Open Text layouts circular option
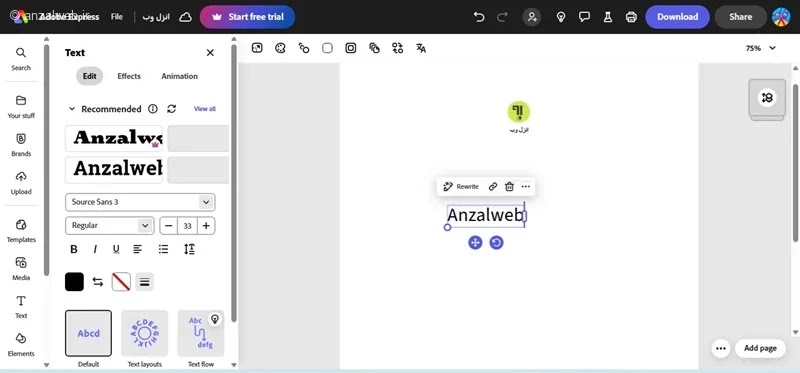This screenshot has width=800, height=373. 144,333
